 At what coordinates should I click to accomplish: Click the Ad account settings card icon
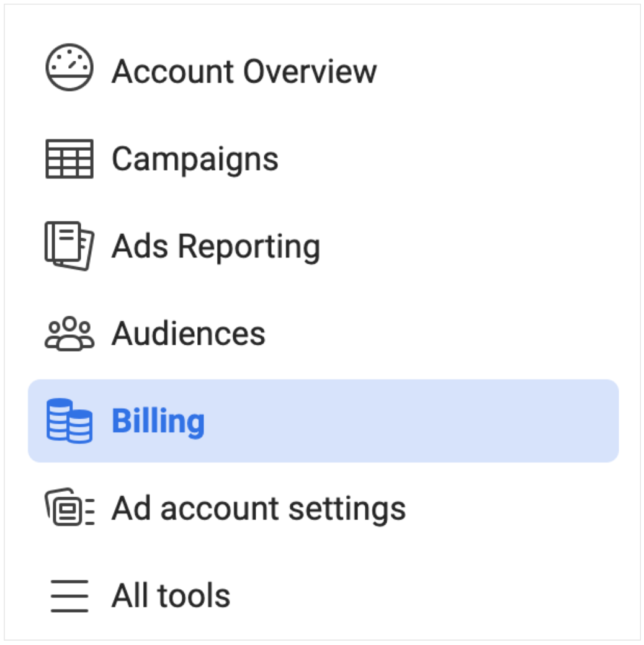[69, 507]
